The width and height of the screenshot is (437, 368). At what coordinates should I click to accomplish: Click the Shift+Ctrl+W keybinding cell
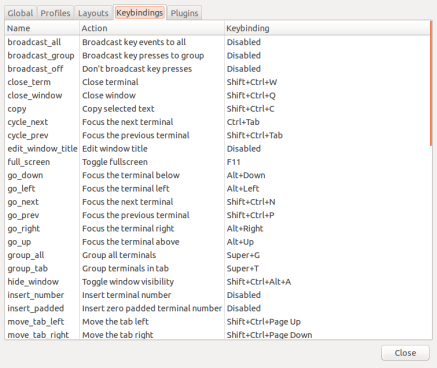(252, 82)
